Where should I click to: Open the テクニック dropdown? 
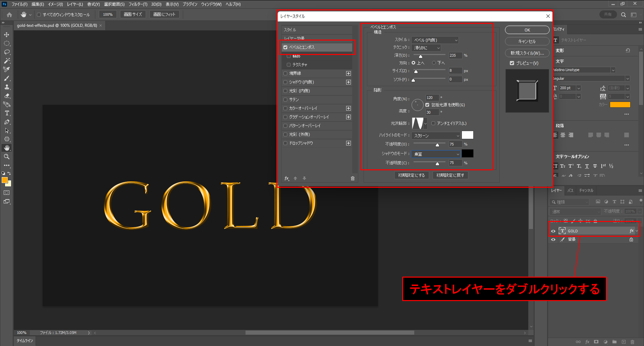point(426,48)
